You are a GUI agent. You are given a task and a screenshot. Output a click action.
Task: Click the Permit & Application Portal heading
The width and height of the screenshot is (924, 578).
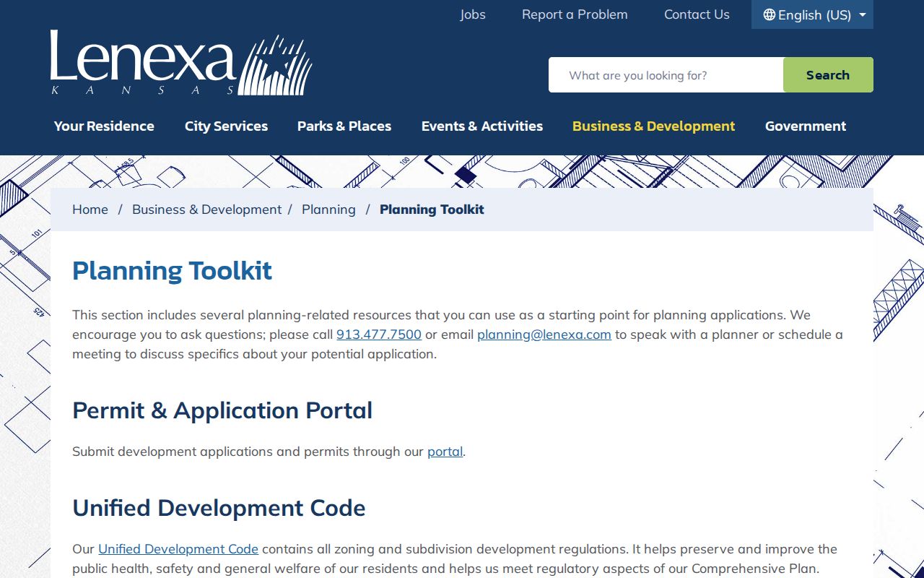222,410
